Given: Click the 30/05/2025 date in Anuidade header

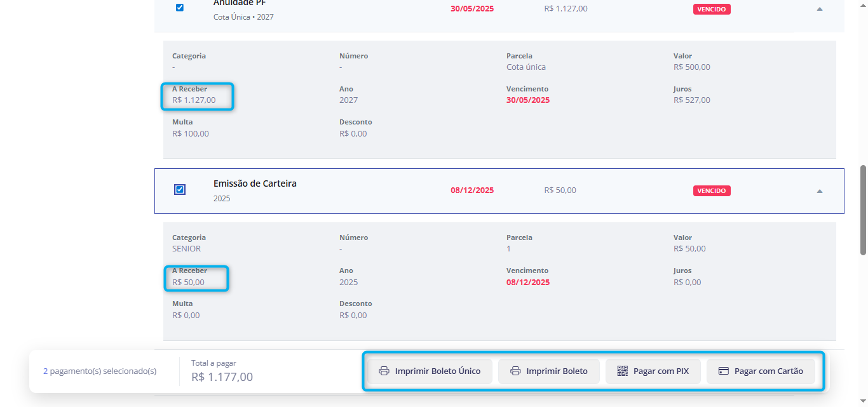Looking at the screenshot, I should click(472, 9).
